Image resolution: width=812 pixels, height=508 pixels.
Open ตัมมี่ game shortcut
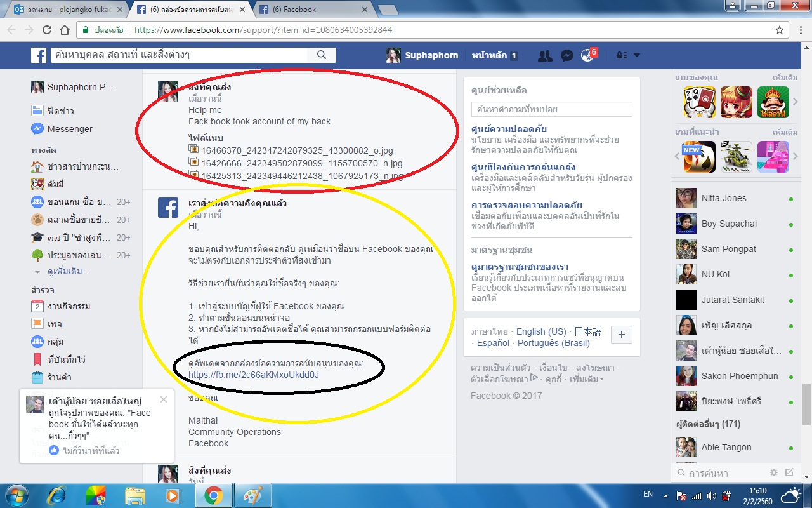coord(49,185)
